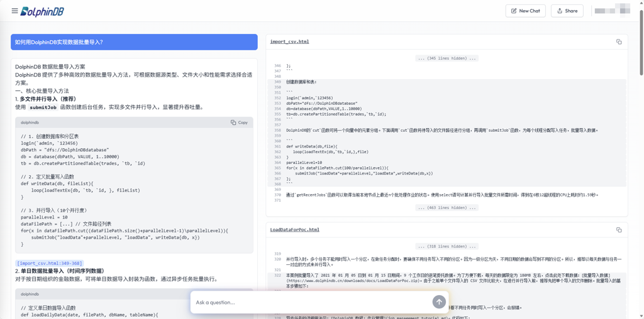Image resolution: width=644 pixels, height=319 pixels.
Task: Click the submitJob inline code
Action: 43,107
